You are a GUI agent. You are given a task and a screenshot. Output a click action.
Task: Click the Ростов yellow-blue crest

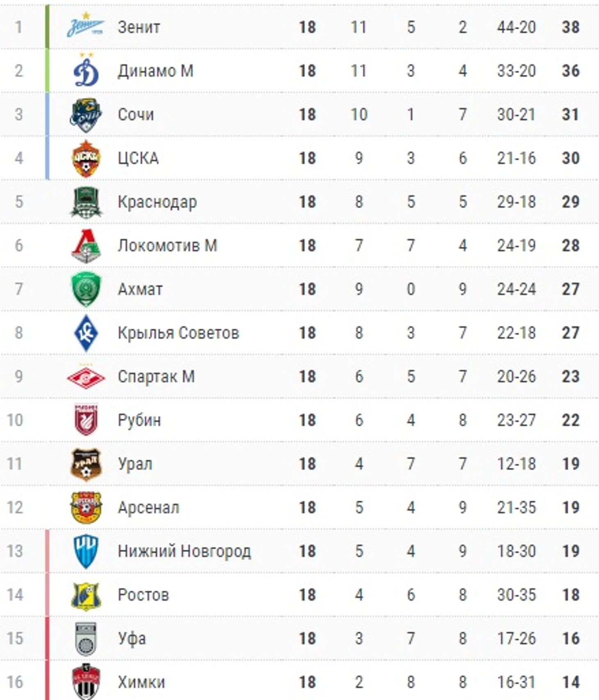click(86, 595)
